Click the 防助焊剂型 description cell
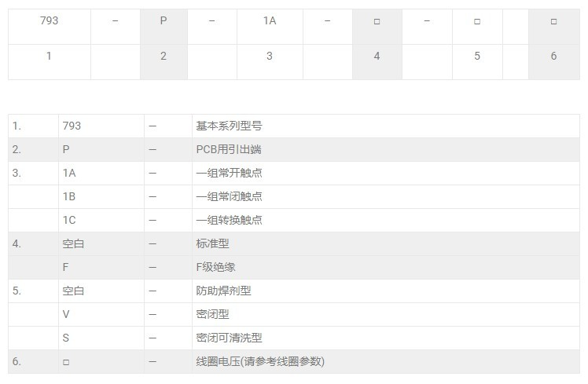This screenshot has height=384, width=588. pyautogui.click(x=223, y=291)
